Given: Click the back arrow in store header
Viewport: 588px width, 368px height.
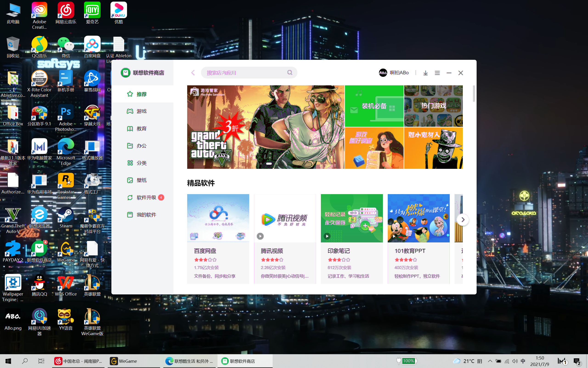Looking at the screenshot, I should click(x=193, y=73).
